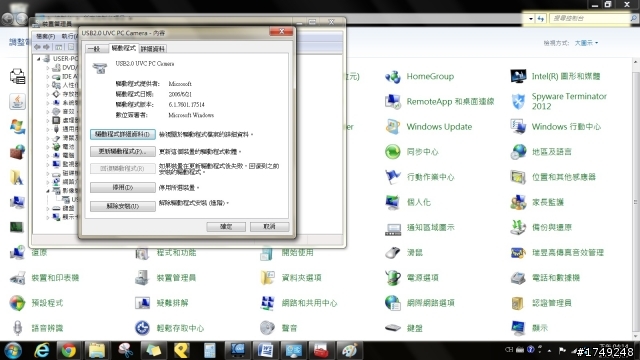The height and width of the screenshot is (360, 640).
Task: Open the Spyware Terminator 2012 shield icon
Action: (518, 102)
